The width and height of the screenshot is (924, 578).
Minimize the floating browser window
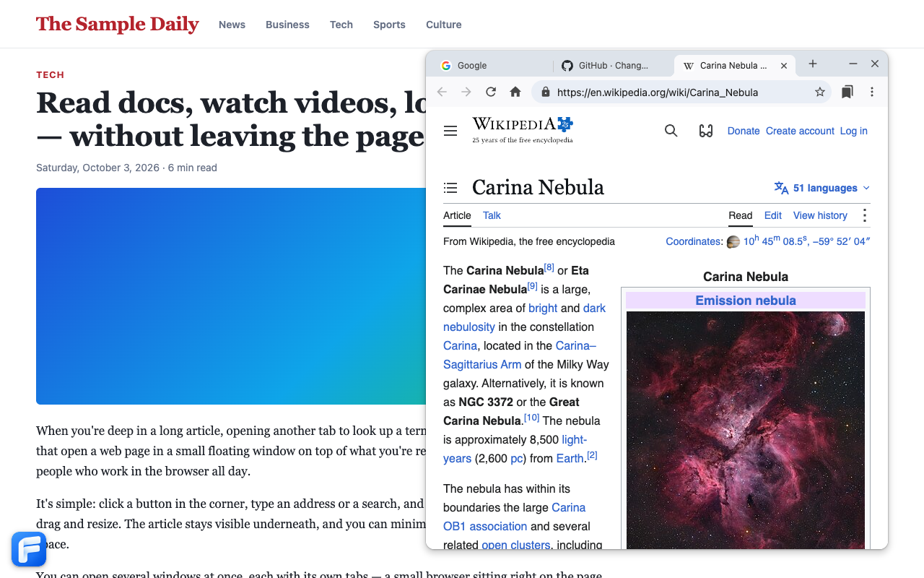(x=853, y=64)
